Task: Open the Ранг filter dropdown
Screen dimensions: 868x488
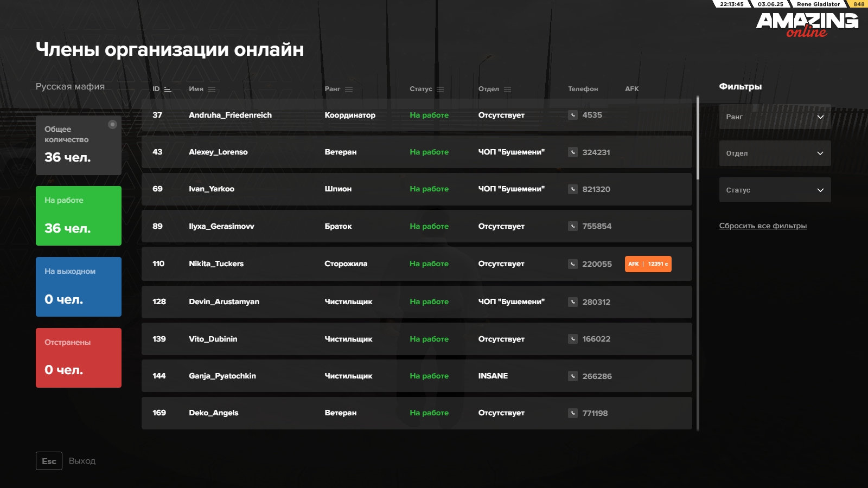Action: [x=775, y=117]
